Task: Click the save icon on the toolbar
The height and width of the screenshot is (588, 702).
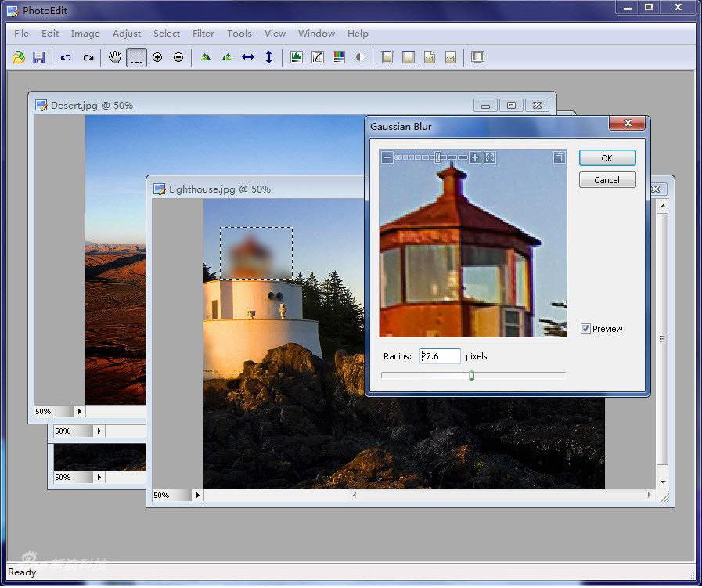Action: (x=38, y=56)
